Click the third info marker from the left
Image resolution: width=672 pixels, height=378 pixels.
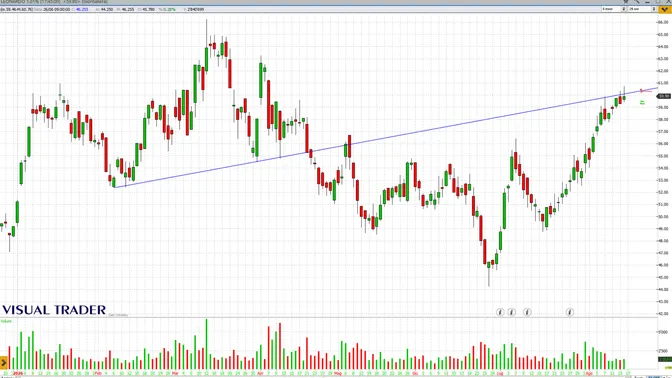point(527,312)
